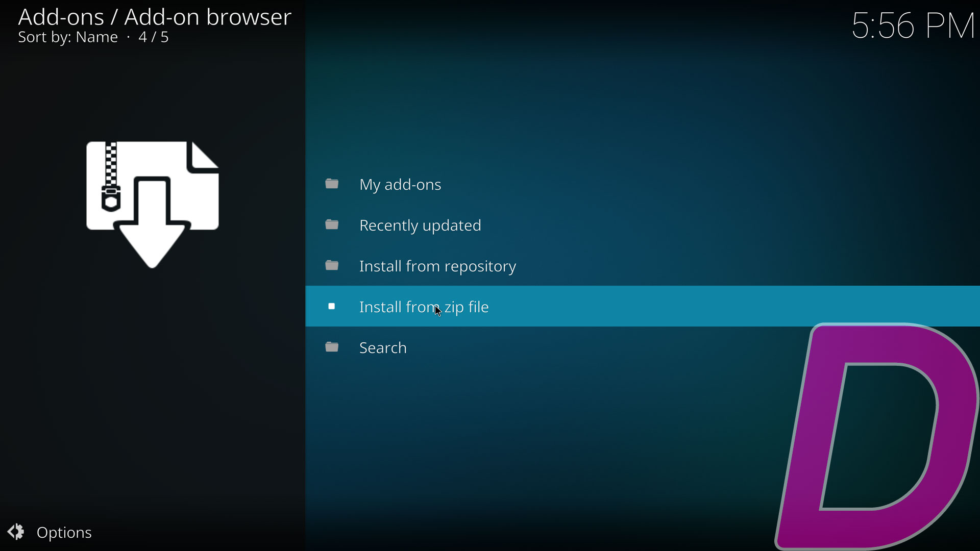Select Install from repository
Screen dimensions: 980x551
[x=642, y=266]
